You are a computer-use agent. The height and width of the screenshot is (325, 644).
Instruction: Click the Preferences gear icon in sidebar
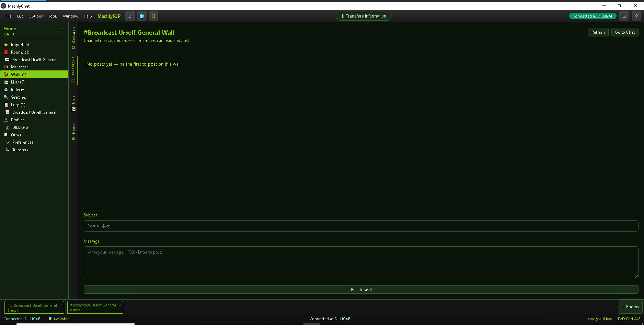point(7,142)
